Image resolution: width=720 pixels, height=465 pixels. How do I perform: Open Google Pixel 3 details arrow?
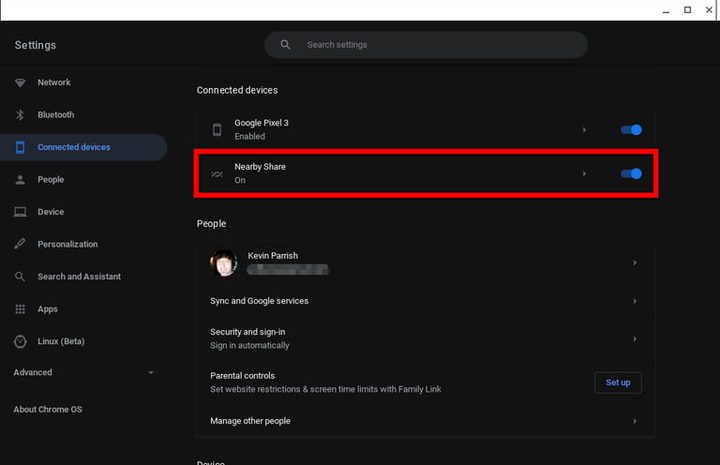[x=584, y=130]
